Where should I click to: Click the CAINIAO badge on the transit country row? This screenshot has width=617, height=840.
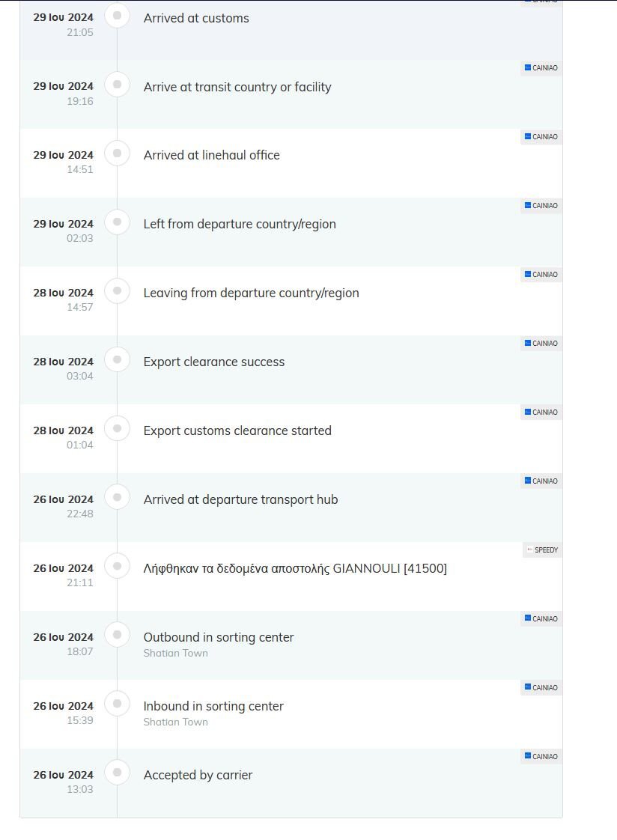click(x=541, y=68)
